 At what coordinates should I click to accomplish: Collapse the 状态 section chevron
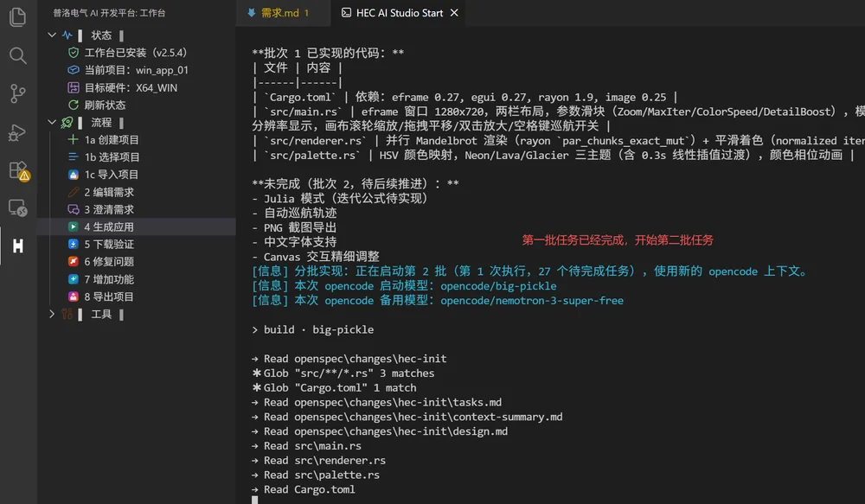(x=52, y=35)
